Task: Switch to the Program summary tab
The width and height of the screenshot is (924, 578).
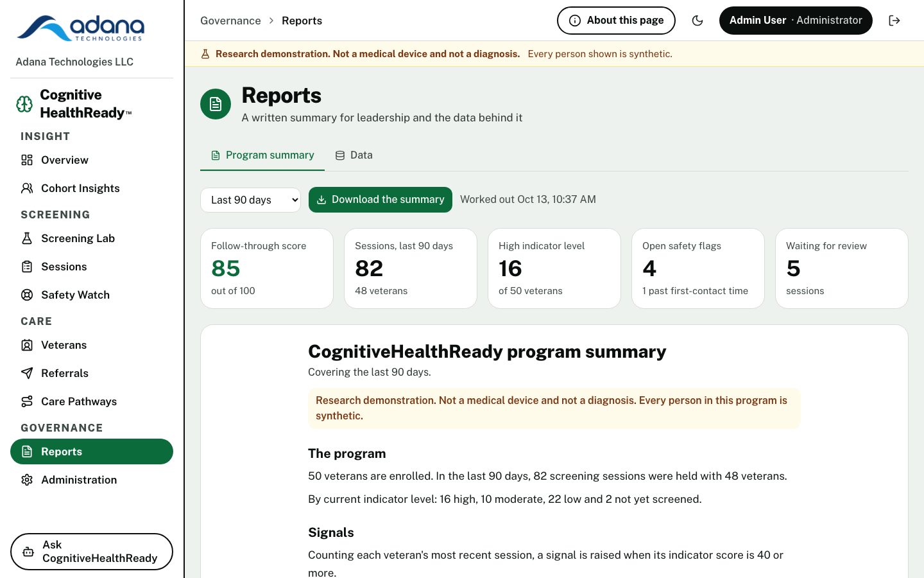Action: click(262, 155)
